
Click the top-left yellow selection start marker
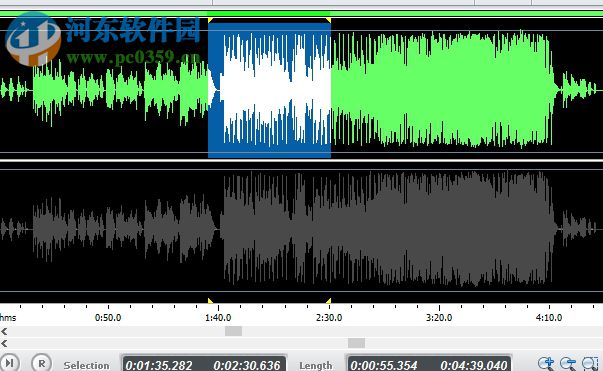click(210, 20)
